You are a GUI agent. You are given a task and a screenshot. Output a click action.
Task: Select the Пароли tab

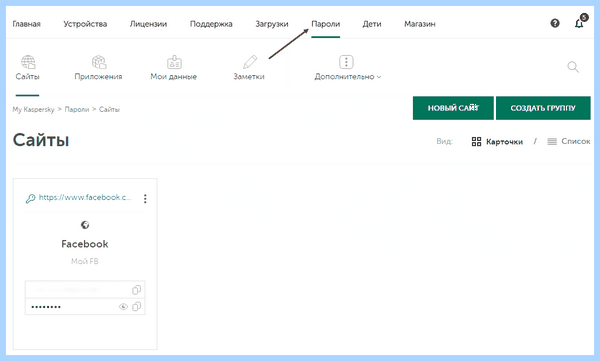(326, 24)
